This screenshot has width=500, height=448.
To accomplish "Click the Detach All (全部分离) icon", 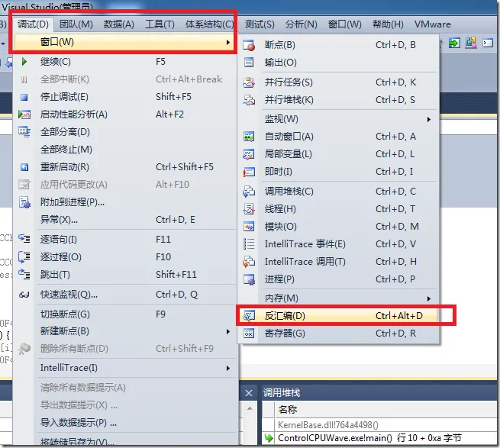I will (24, 132).
